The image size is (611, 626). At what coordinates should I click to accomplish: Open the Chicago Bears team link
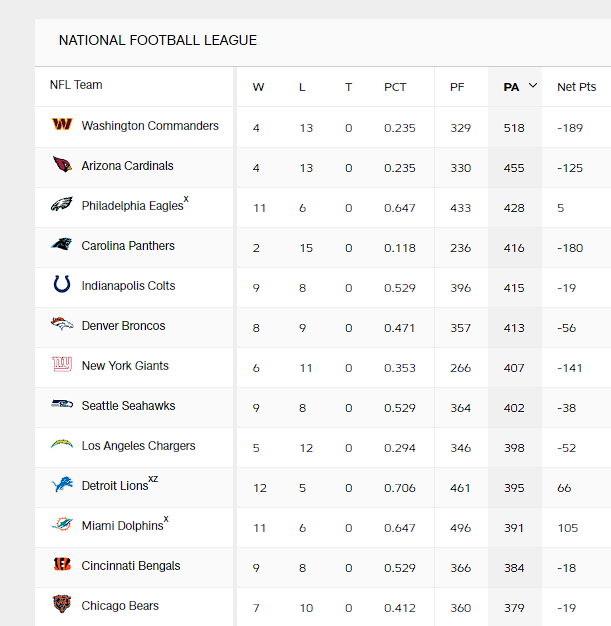click(120, 606)
